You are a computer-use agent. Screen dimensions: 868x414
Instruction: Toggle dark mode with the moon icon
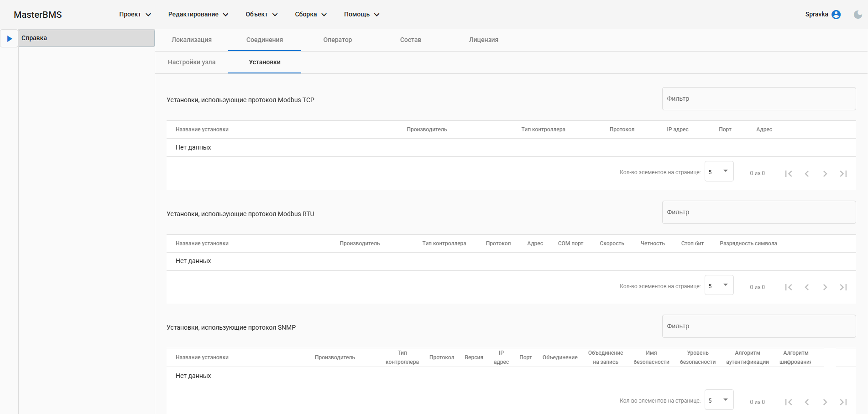(x=858, y=15)
